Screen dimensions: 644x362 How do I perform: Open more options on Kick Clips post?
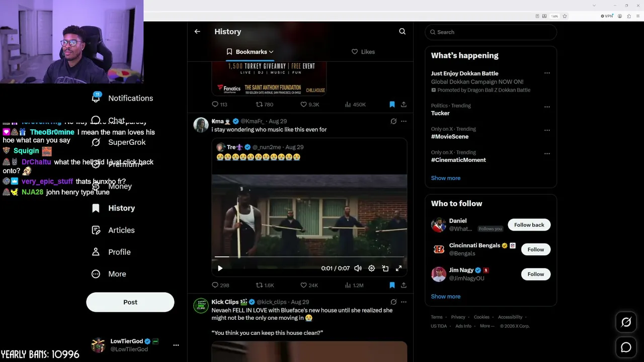[x=404, y=302]
